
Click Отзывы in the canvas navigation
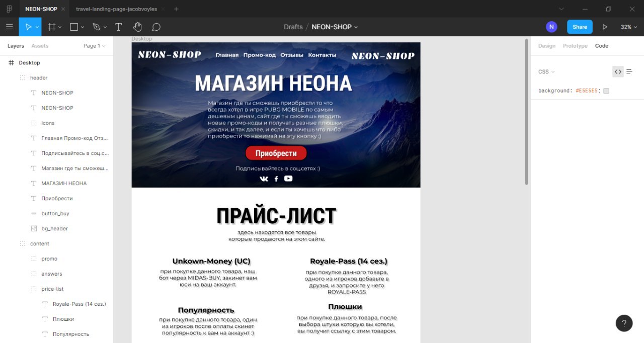(292, 55)
